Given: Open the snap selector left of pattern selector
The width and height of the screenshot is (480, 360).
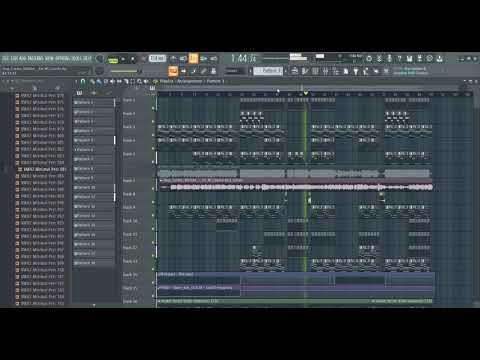Looking at the screenshot, I should (235, 71).
